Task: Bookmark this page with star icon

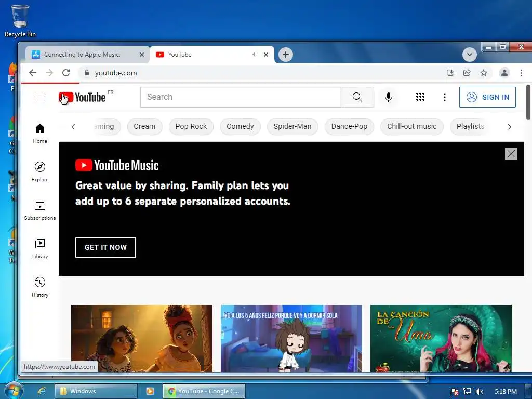Action: pyautogui.click(x=484, y=73)
